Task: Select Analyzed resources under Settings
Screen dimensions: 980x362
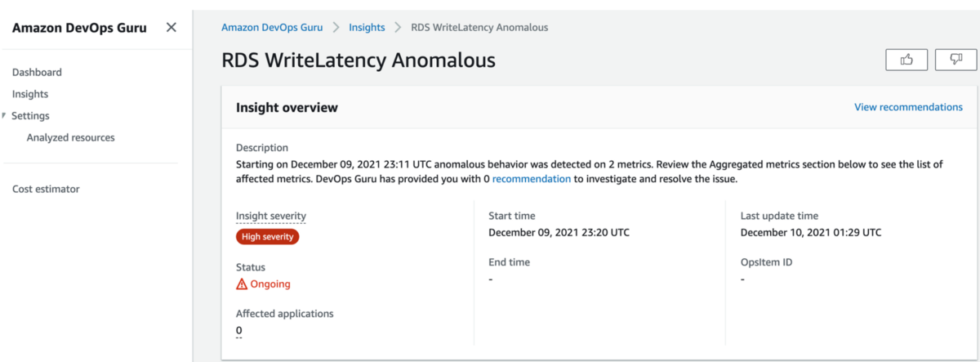Action: tap(70, 137)
